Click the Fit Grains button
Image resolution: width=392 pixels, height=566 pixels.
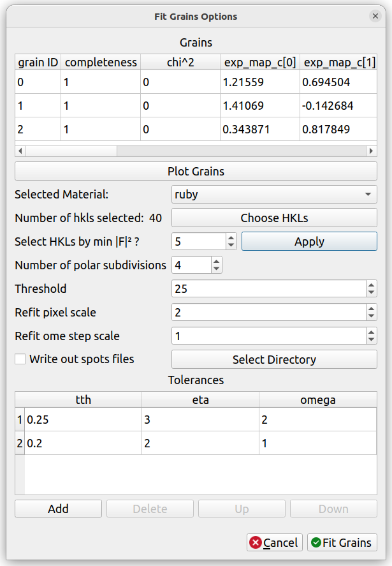click(342, 542)
